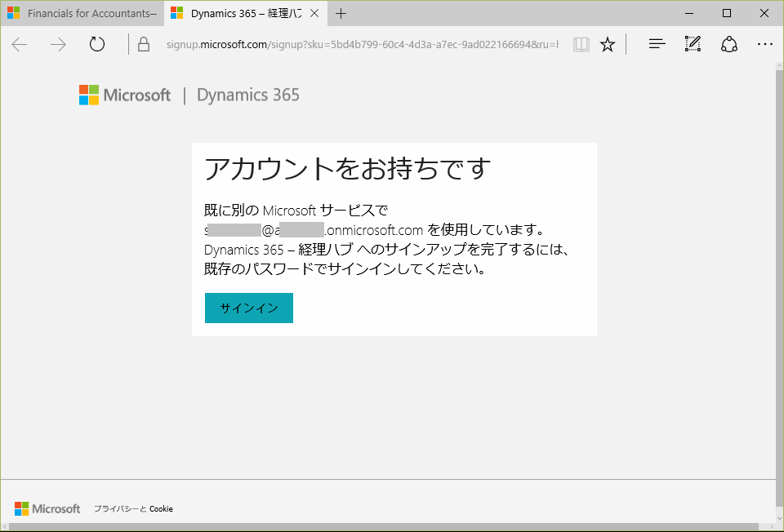Click the horizontal scrollbar thumb at bottom
Image resolution: width=784 pixels, height=532 pixels.
(x=384, y=527)
